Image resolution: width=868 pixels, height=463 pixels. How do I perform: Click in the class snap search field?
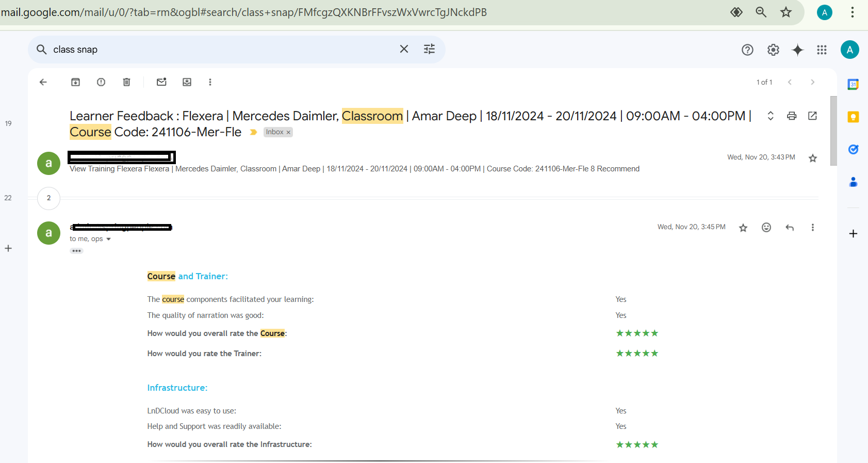pos(222,50)
